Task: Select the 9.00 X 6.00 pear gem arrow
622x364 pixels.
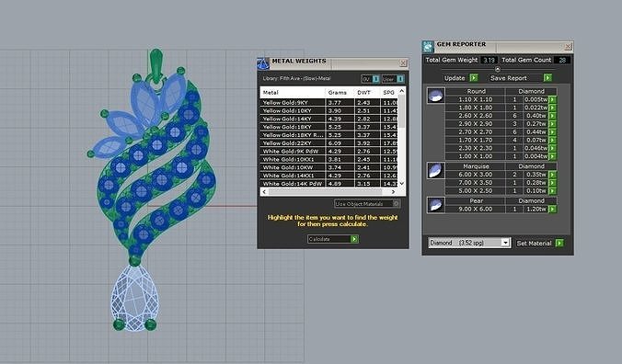Action: pyautogui.click(x=552, y=210)
